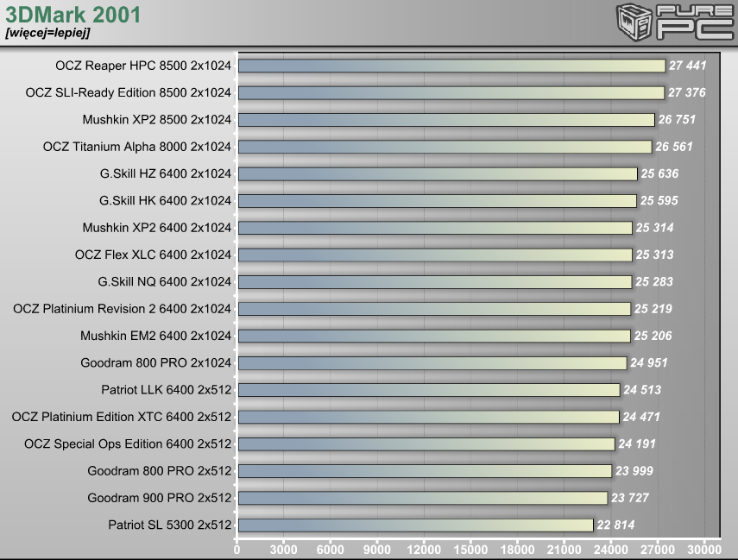Click the x-axis tick label '15000'
This screenshot has width=738, height=560.
pos(470,550)
